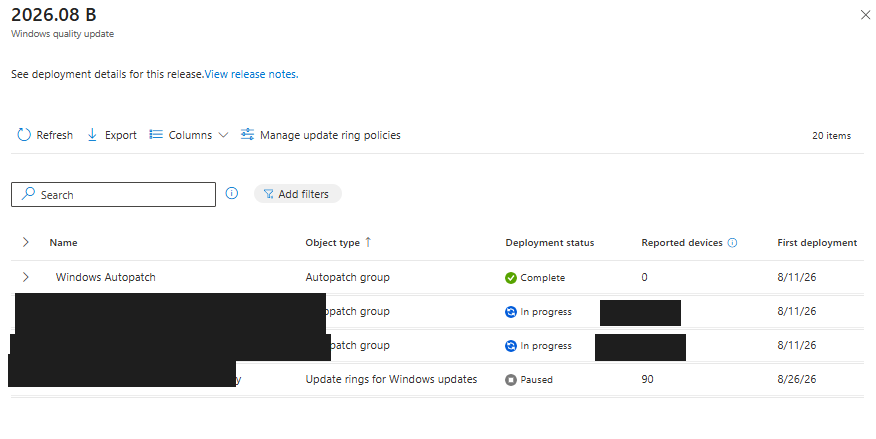
Task: Click Manage update ring policies text
Action: pyautogui.click(x=330, y=135)
